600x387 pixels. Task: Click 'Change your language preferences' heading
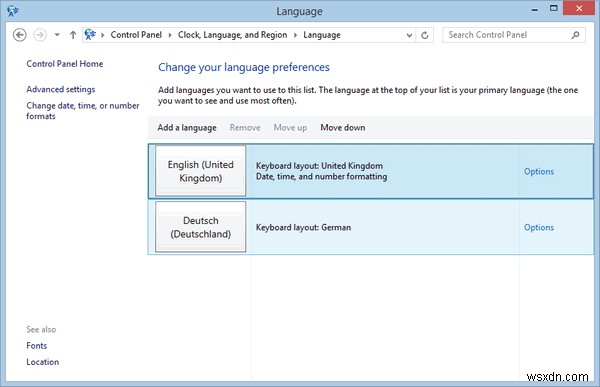pyautogui.click(x=244, y=67)
